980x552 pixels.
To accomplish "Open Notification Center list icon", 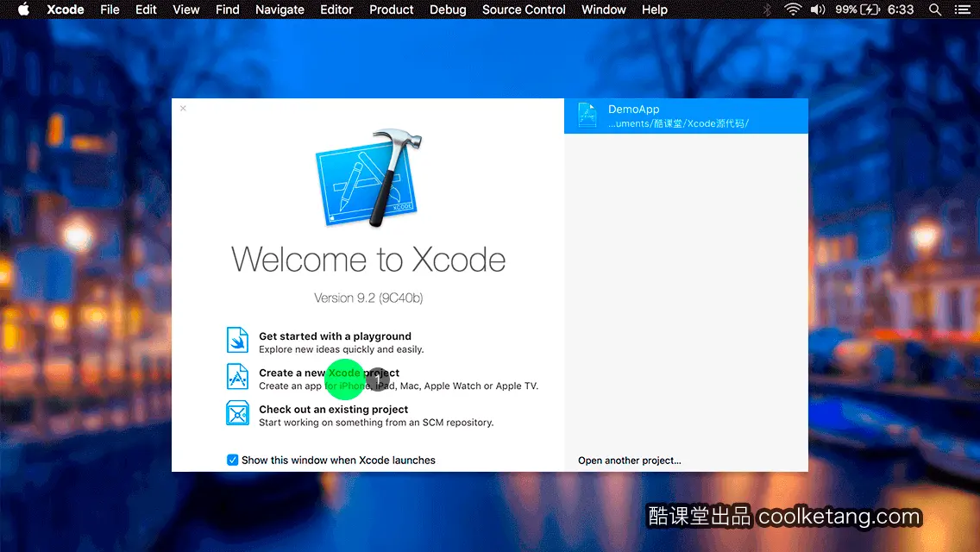I will 963,9.
